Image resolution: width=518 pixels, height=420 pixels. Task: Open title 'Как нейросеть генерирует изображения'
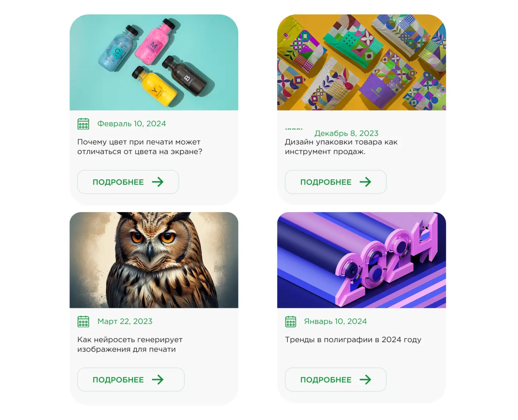pos(130,345)
